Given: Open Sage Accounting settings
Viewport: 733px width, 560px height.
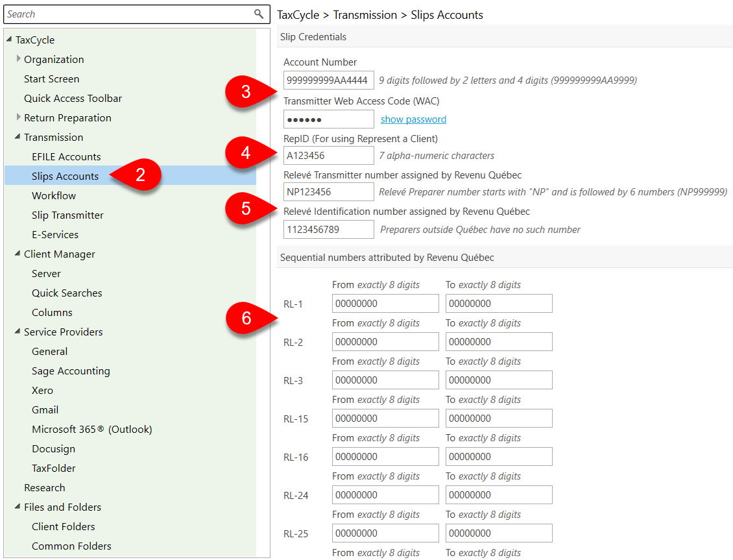Looking at the screenshot, I should [x=71, y=371].
